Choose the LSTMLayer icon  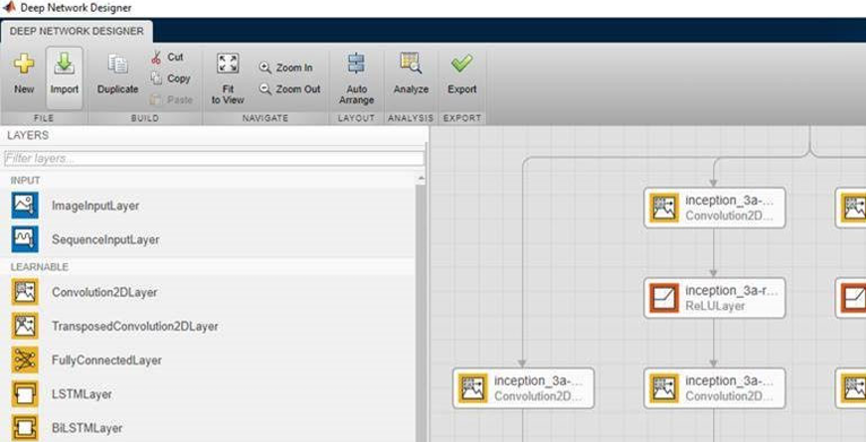(x=25, y=394)
